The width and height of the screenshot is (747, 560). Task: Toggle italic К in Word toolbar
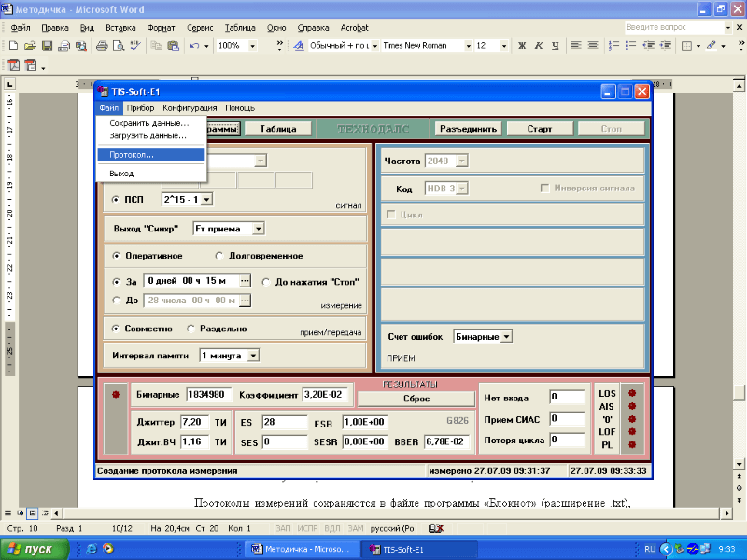click(x=539, y=46)
